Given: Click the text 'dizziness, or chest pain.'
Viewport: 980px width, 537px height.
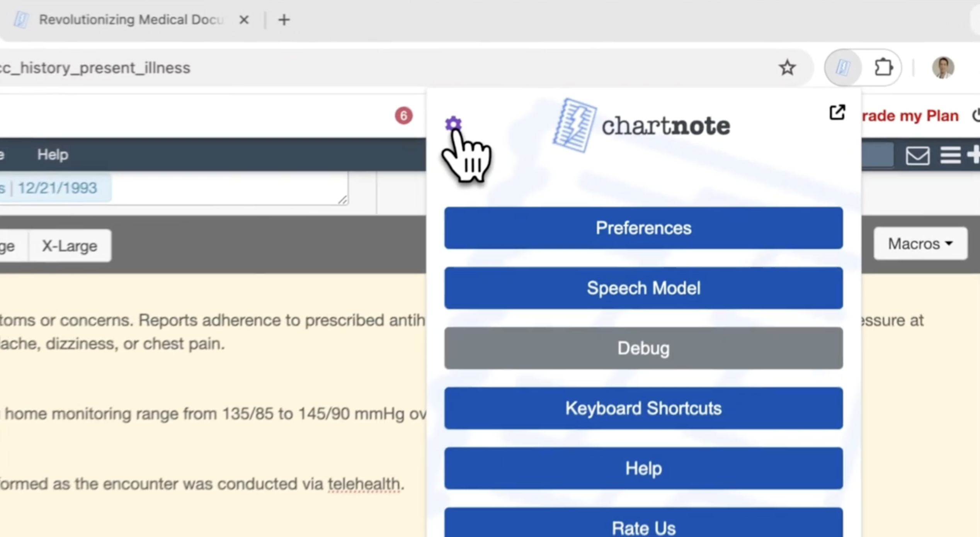Looking at the screenshot, I should 135,344.
